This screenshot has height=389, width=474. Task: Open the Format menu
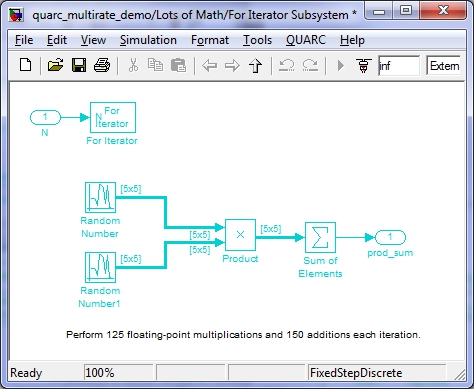(210, 40)
